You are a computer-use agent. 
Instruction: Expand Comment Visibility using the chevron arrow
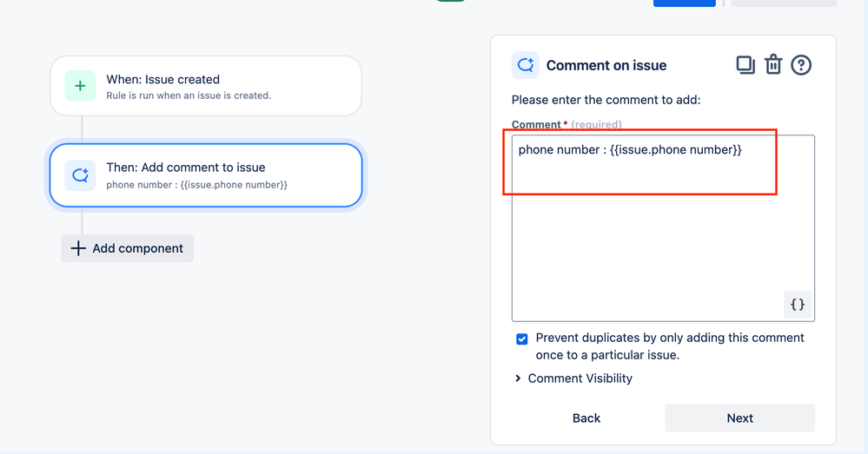pyautogui.click(x=518, y=378)
